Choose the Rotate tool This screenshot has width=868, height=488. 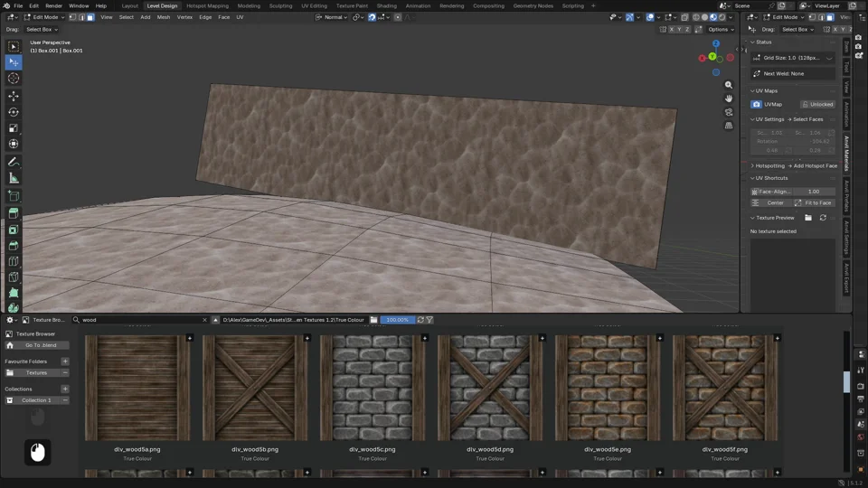(x=14, y=112)
